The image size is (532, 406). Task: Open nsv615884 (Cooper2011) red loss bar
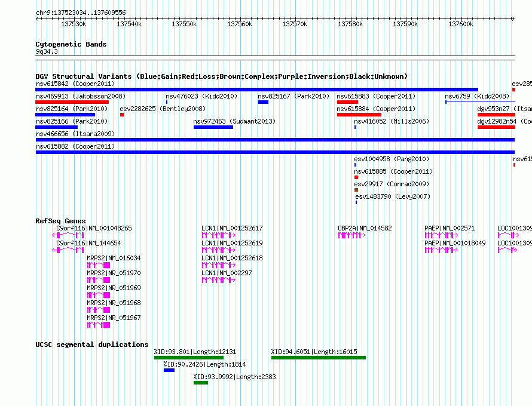coord(359,115)
